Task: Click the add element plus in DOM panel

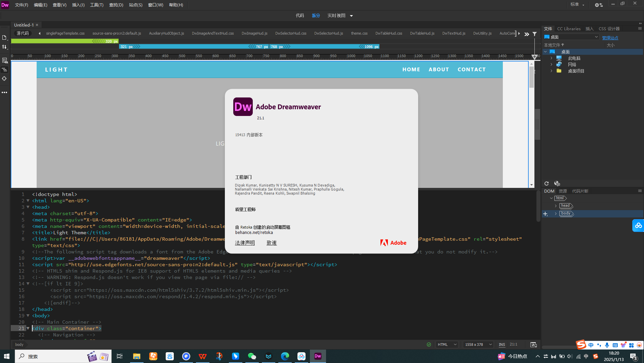Action: point(545,214)
